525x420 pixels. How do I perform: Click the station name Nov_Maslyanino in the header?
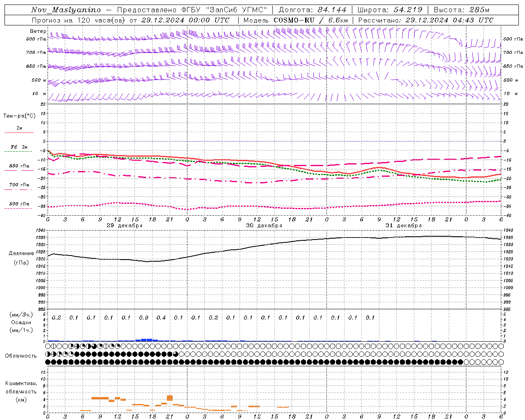pos(66,10)
